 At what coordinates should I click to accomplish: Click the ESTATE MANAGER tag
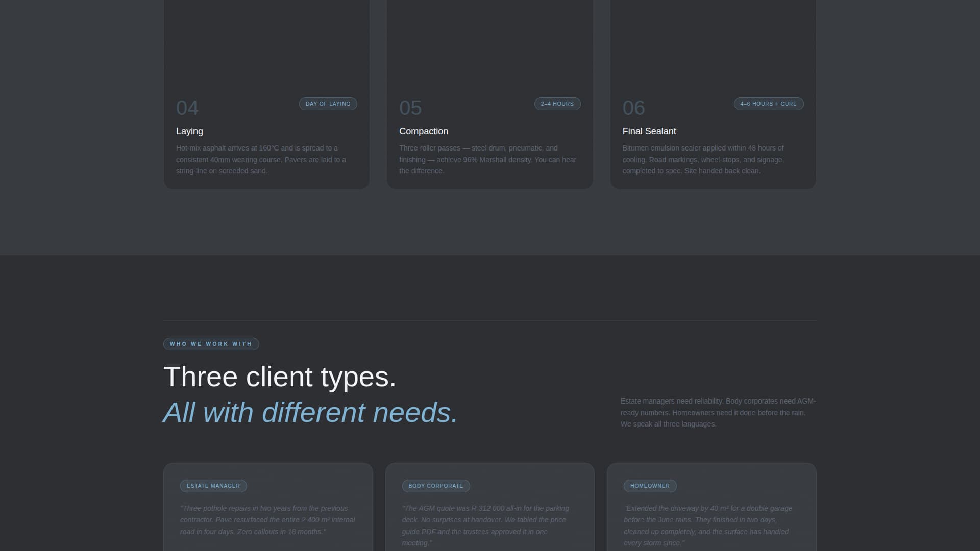pos(213,486)
